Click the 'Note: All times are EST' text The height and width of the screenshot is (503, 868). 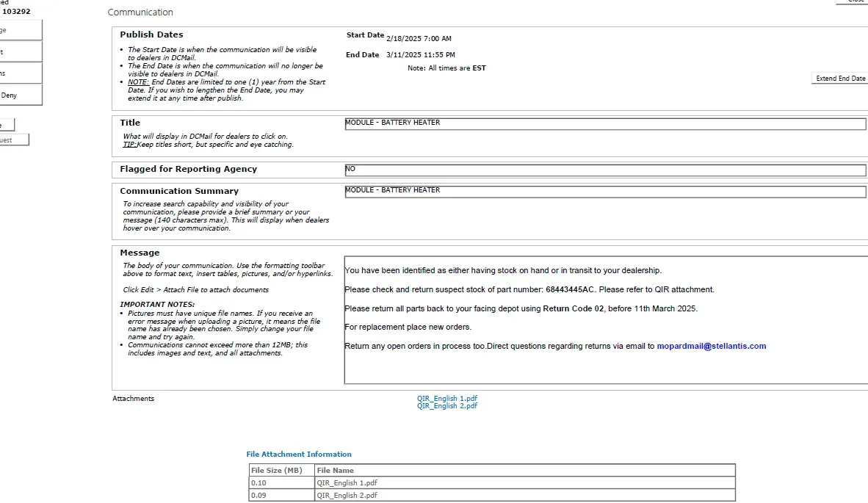coord(446,68)
